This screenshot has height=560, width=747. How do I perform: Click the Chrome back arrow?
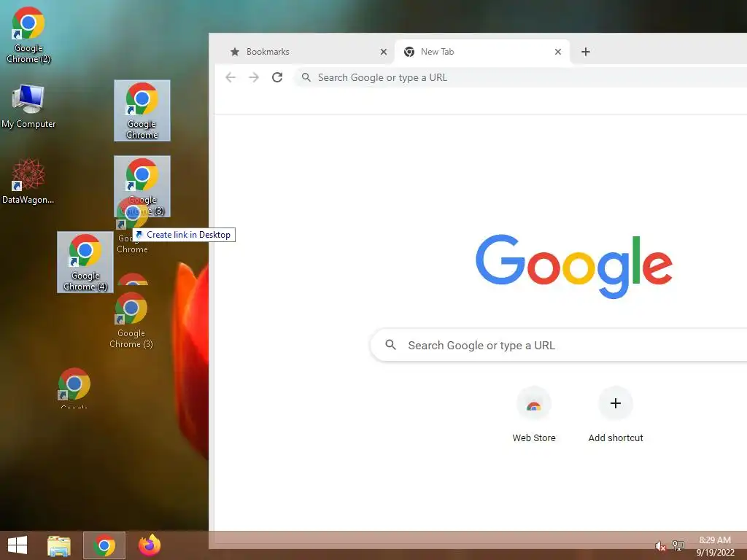231,77
